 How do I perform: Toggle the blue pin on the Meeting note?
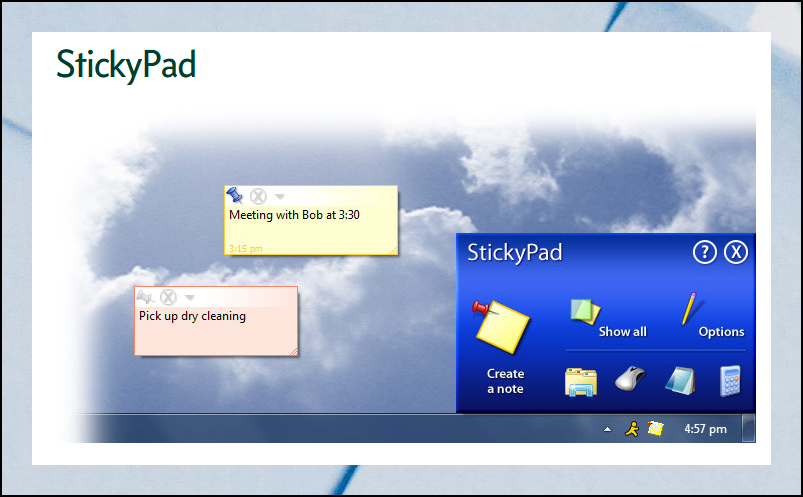pyautogui.click(x=235, y=195)
